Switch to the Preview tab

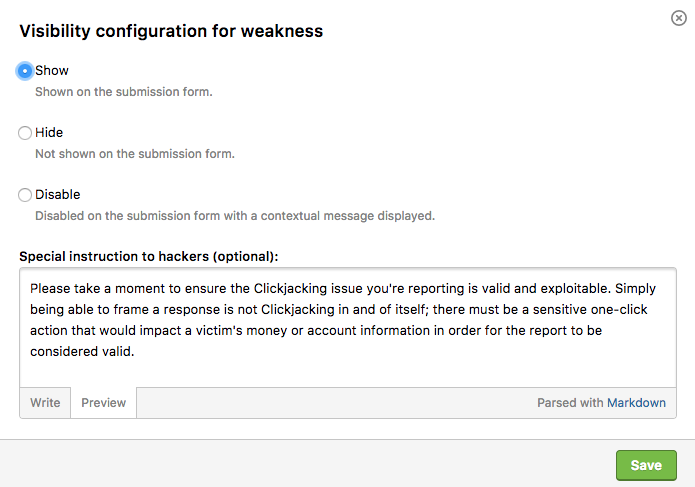click(x=104, y=403)
